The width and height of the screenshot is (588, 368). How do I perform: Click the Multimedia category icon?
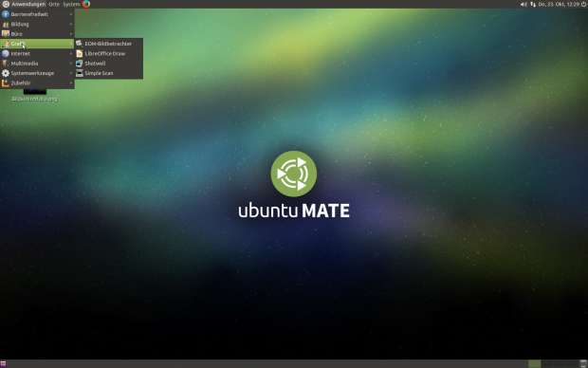6,64
